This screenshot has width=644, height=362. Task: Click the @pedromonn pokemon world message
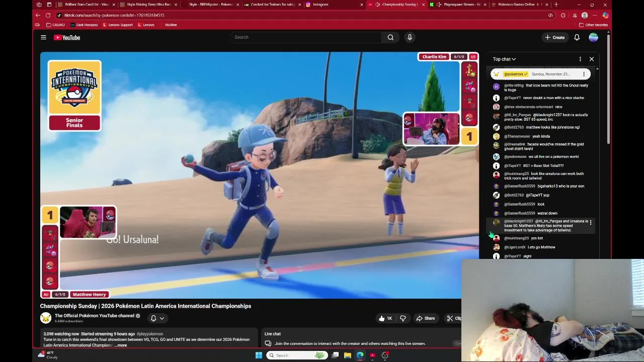coord(541,157)
